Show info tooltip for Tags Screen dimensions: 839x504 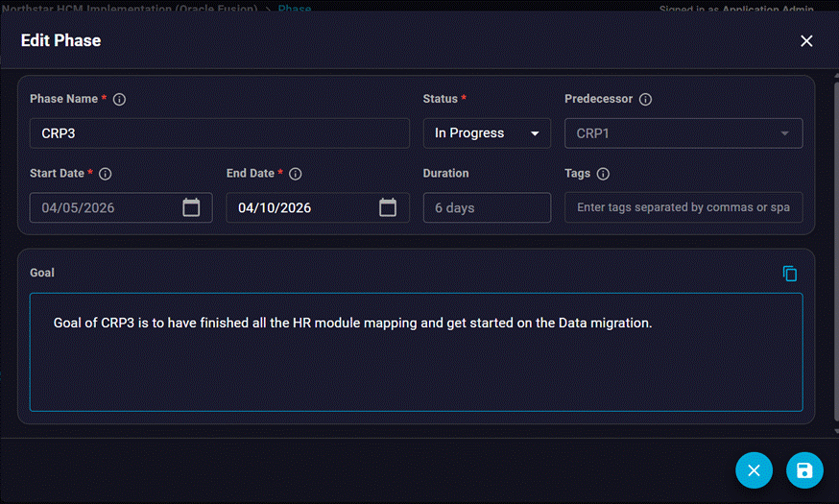(603, 174)
